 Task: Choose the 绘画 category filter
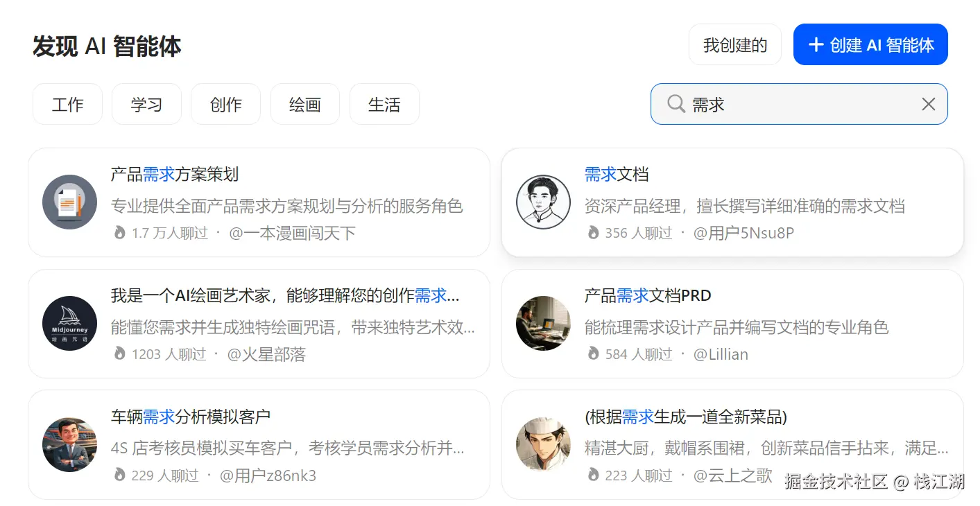tap(305, 105)
